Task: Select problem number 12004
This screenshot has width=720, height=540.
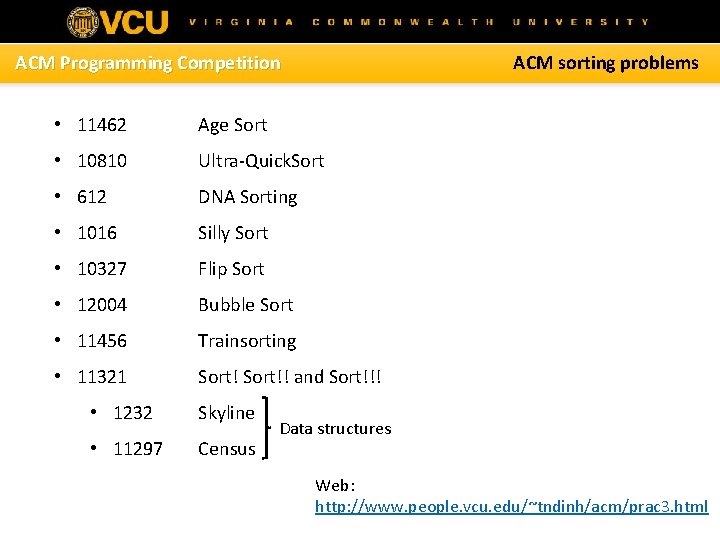Action: [102, 305]
